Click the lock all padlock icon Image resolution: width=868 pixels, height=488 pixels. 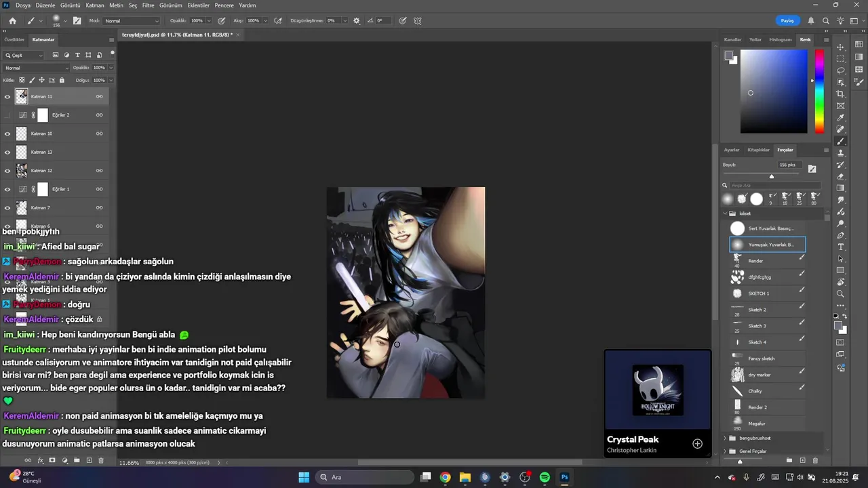[62, 80]
